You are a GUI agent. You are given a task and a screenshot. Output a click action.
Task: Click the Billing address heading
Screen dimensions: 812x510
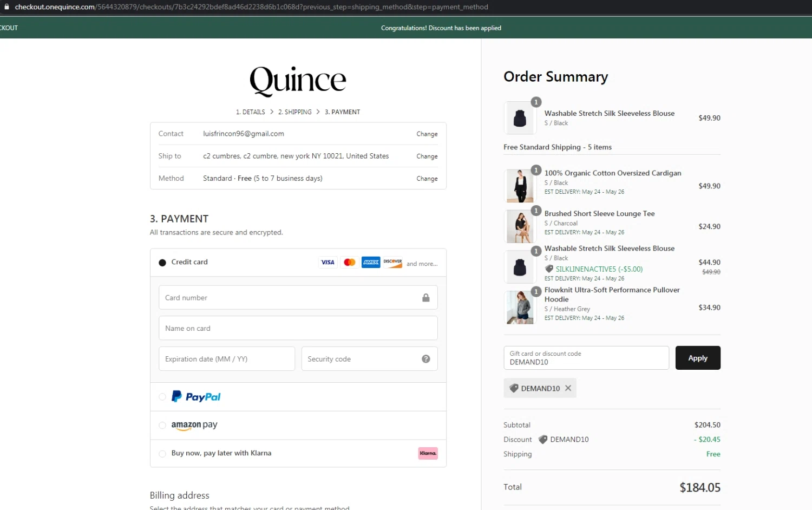point(179,495)
